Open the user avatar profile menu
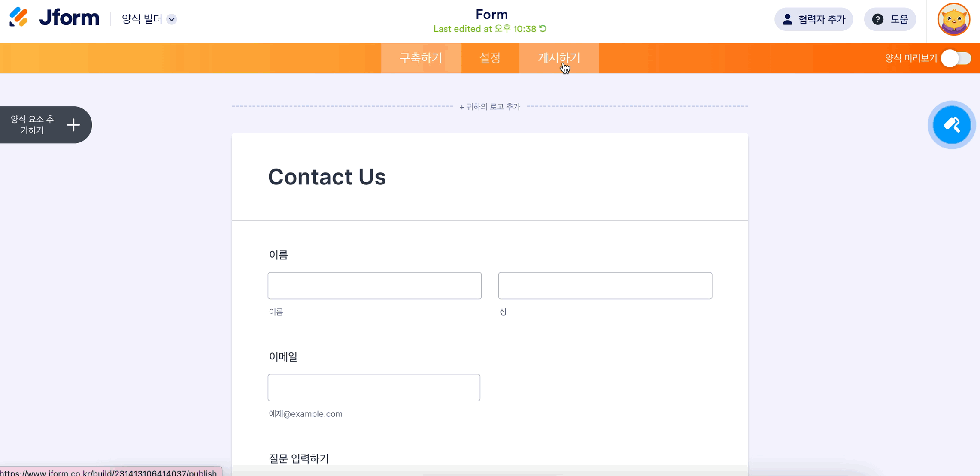Viewport: 980px width, 476px height. pos(953,19)
